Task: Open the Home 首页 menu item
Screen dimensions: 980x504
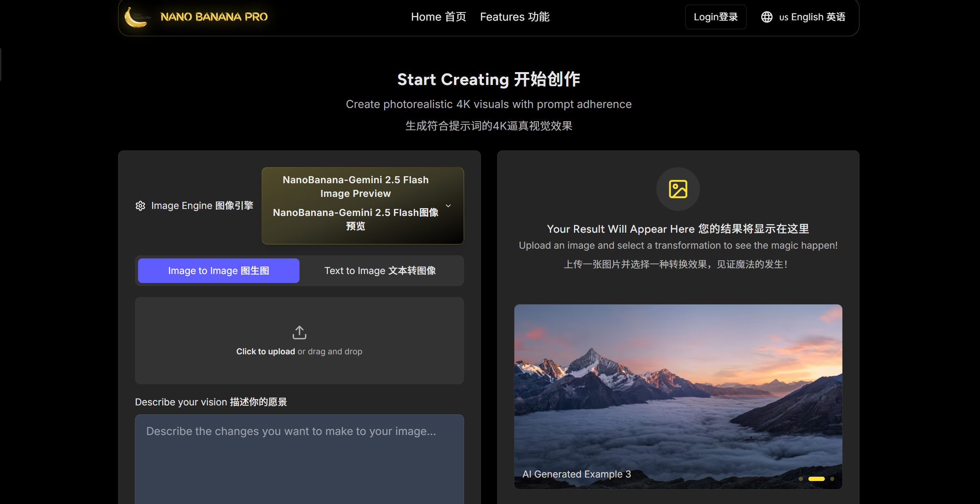Action: pyautogui.click(x=438, y=17)
